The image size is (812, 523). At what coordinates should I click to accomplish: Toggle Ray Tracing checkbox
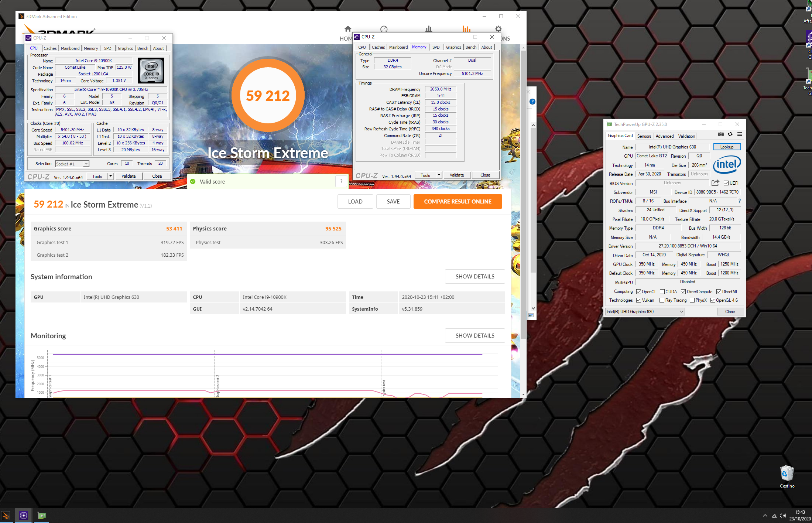[662, 300]
